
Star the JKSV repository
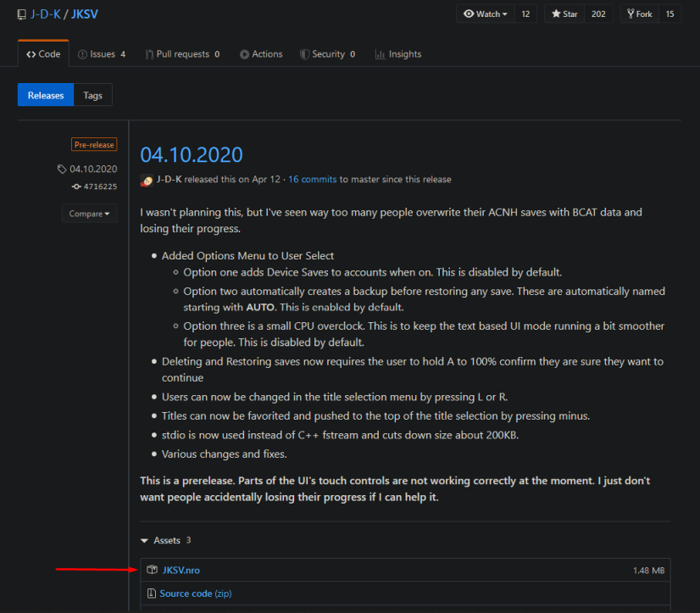point(564,14)
